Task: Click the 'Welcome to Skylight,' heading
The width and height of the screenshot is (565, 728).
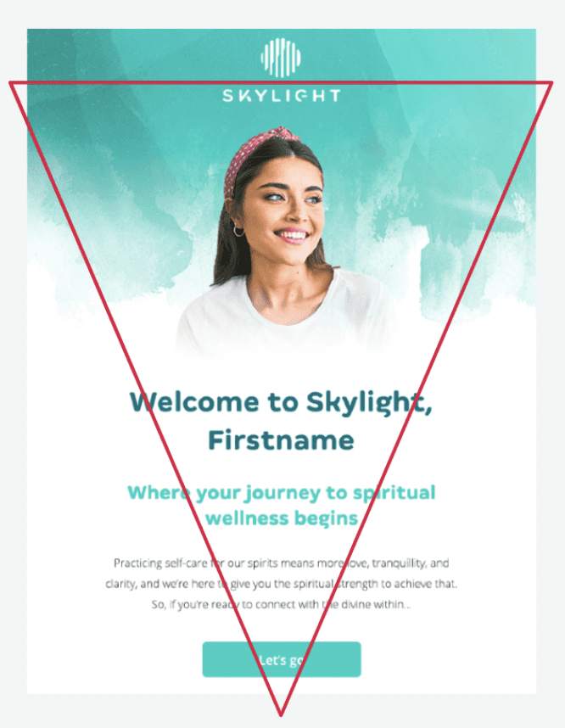Action: (281, 402)
